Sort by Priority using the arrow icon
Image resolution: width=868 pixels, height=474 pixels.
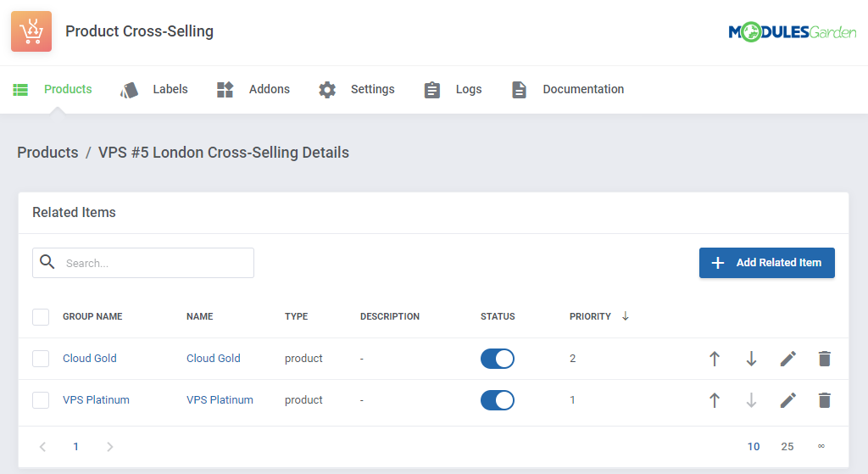tap(626, 316)
